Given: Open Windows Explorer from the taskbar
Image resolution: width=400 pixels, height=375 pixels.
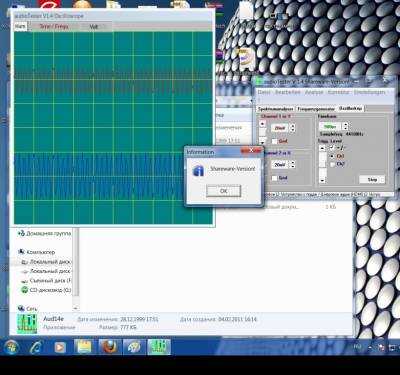Looking at the screenshot, I should point(85,347).
